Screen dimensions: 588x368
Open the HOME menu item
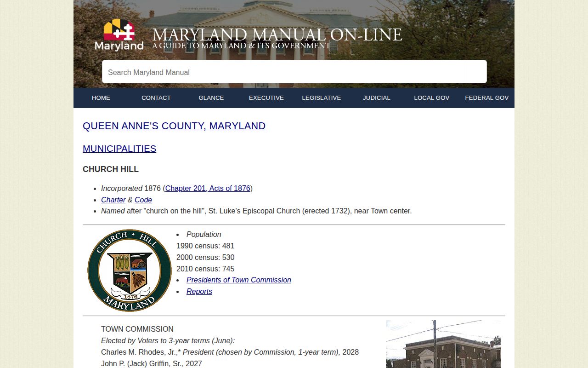coord(101,98)
